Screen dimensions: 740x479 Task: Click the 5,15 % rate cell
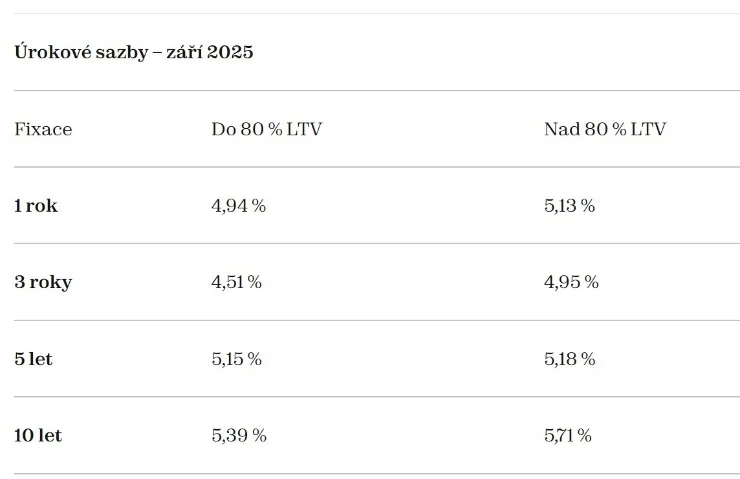(x=236, y=359)
